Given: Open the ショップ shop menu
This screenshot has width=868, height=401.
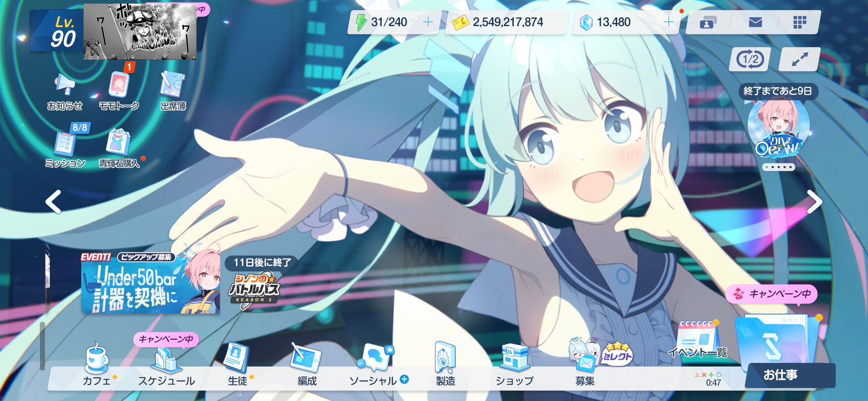Looking at the screenshot, I should tap(515, 365).
